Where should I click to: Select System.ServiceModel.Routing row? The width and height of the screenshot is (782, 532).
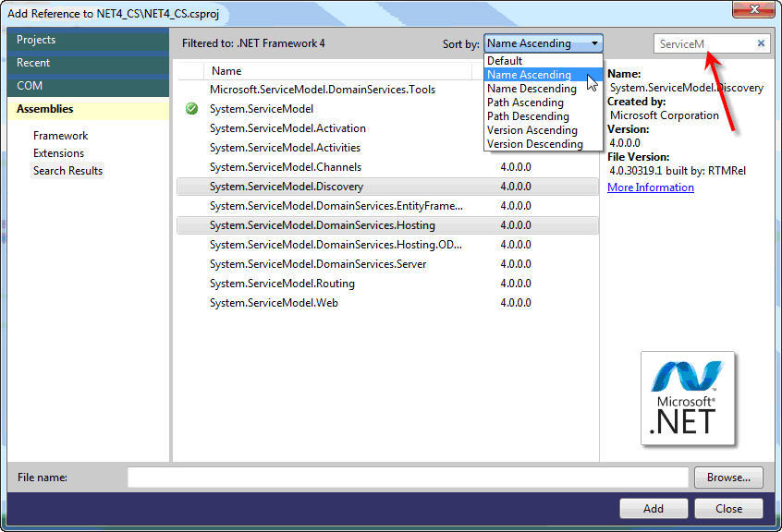pyautogui.click(x=387, y=284)
